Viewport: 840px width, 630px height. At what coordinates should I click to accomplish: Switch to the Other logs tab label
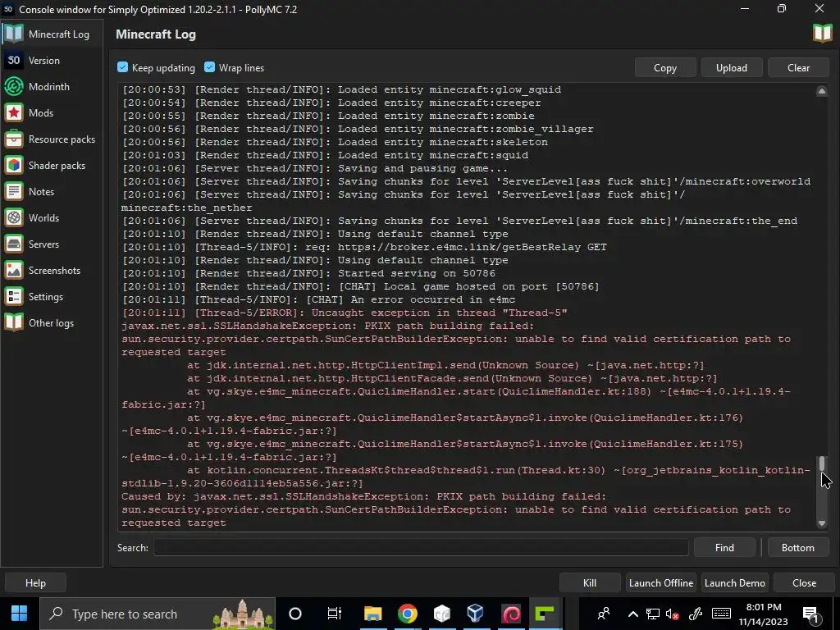click(x=52, y=323)
